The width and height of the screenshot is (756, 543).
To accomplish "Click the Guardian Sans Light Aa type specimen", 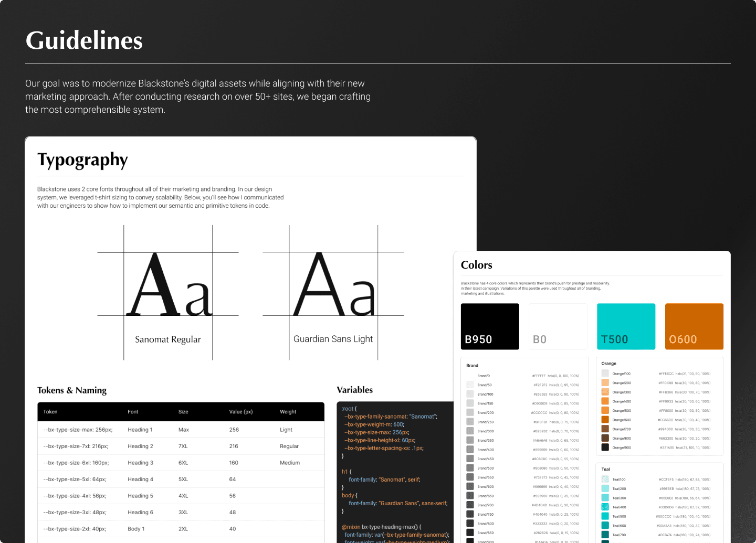I will pyautogui.click(x=333, y=284).
